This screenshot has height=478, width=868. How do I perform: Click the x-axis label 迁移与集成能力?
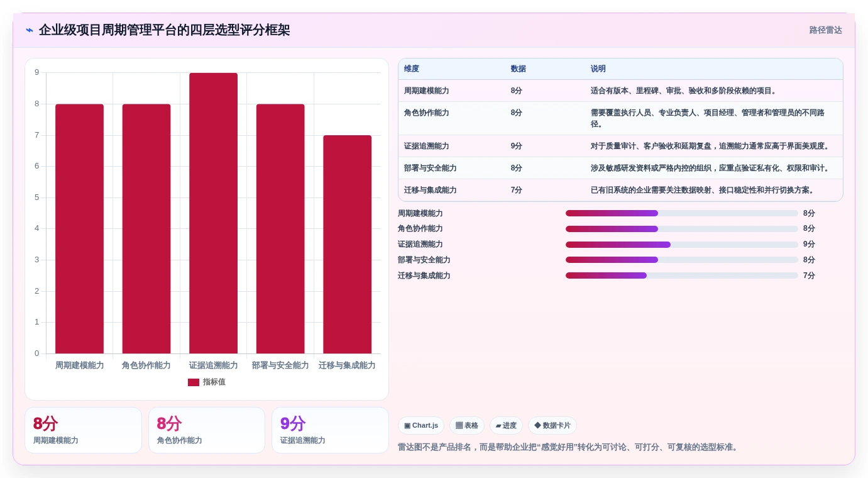tap(347, 365)
